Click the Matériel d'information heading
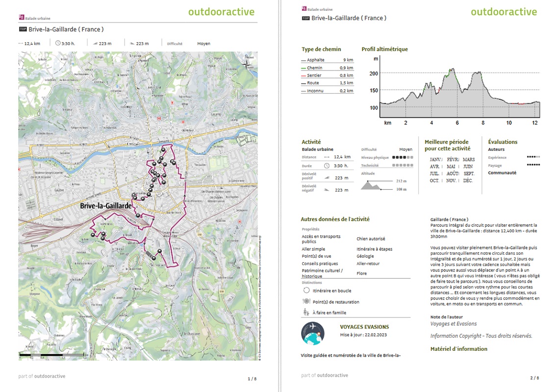This screenshot has width=559, height=392. (458, 349)
